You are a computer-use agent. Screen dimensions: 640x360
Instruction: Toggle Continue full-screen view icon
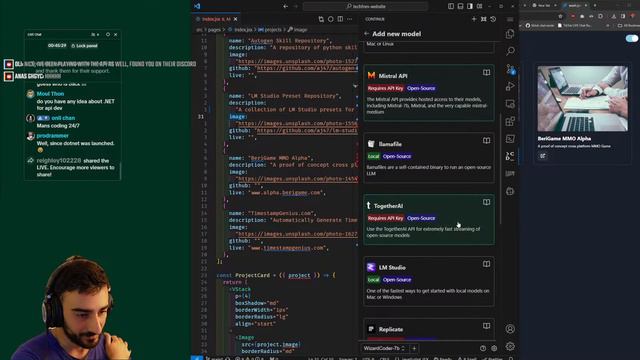pyautogui.click(x=484, y=19)
